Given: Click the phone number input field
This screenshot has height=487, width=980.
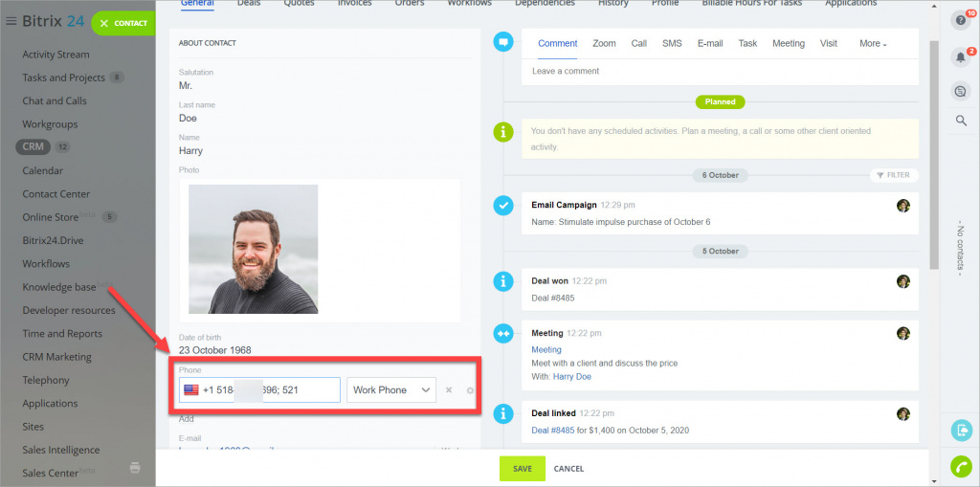Looking at the screenshot, I should point(259,390).
